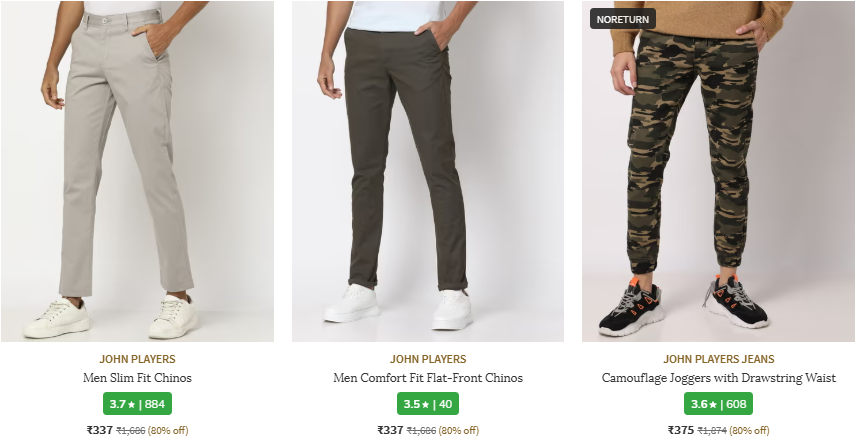The width and height of the screenshot is (856, 441).
Task: Click the 80% off label under Comfort Fit Chinos
Action: 458,431
